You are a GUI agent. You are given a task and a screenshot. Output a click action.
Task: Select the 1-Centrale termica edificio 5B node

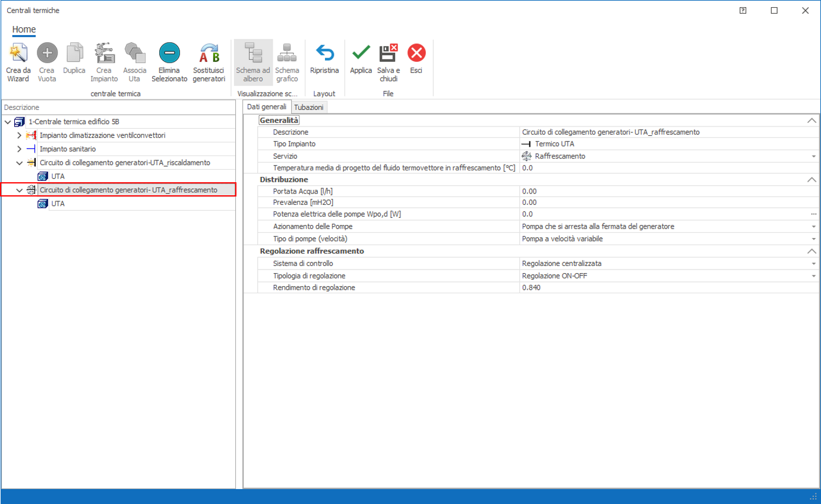(74, 122)
